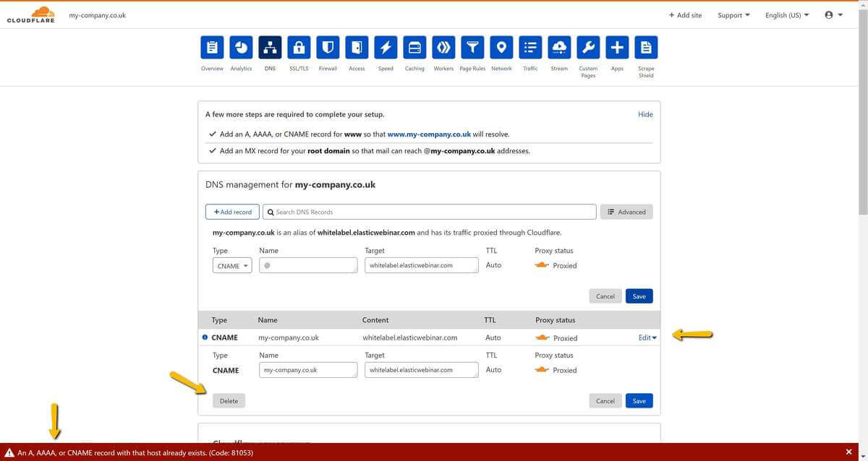Click the Advanced button
This screenshot has height=461, width=868.
[x=626, y=212]
